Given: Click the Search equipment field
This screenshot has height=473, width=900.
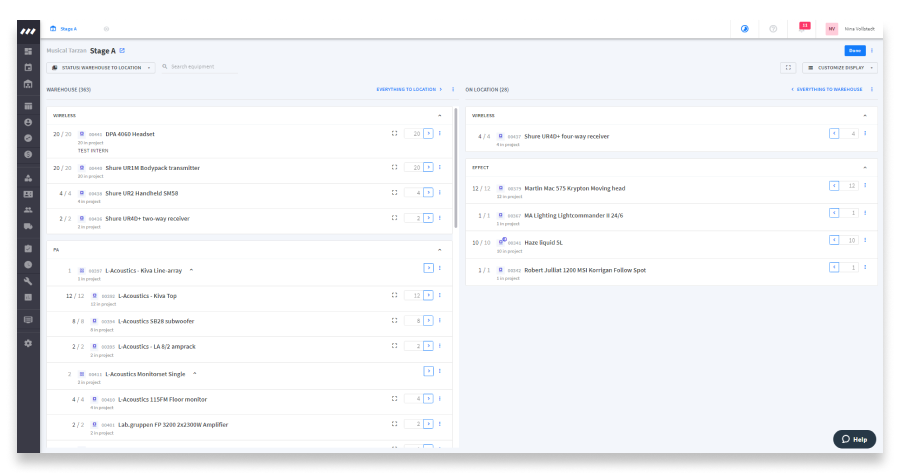Looking at the screenshot, I should coord(204,67).
